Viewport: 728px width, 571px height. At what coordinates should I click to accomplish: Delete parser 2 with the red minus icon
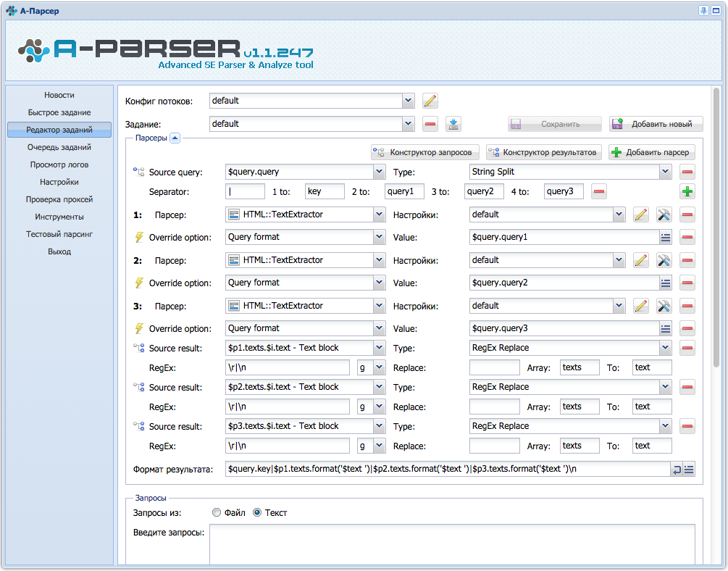[687, 260]
